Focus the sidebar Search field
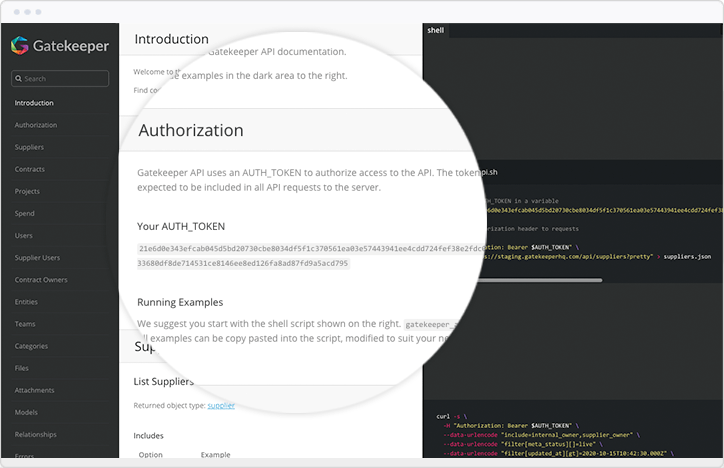Image resolution: width=724 pixels, height=468 pixels. pyautogui.click(x=60, y=78)
